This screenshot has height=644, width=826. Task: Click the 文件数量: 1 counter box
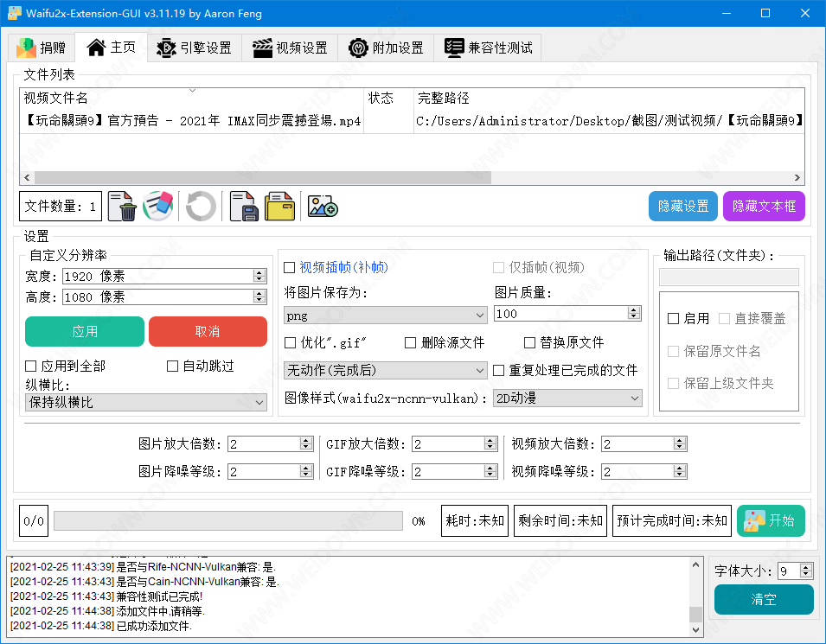[x=61, y=206]
